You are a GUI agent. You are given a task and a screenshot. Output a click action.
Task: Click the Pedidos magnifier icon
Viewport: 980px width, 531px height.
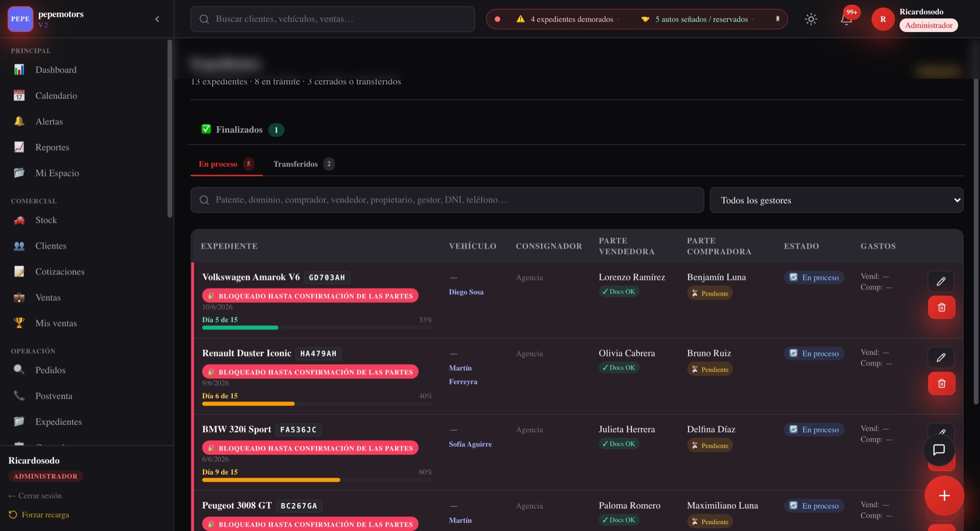(x=19, y=370)
